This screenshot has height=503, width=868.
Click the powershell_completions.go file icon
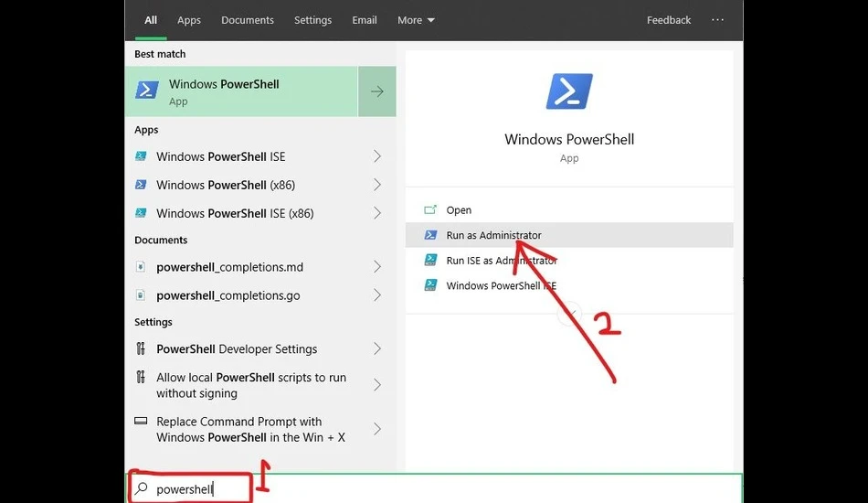[141, 295]
